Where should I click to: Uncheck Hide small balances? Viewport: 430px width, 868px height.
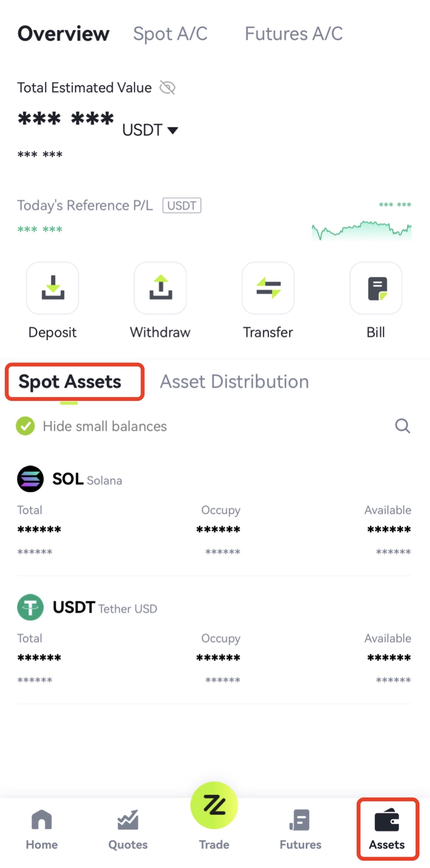pyautogui.click(x=25, y=426)
